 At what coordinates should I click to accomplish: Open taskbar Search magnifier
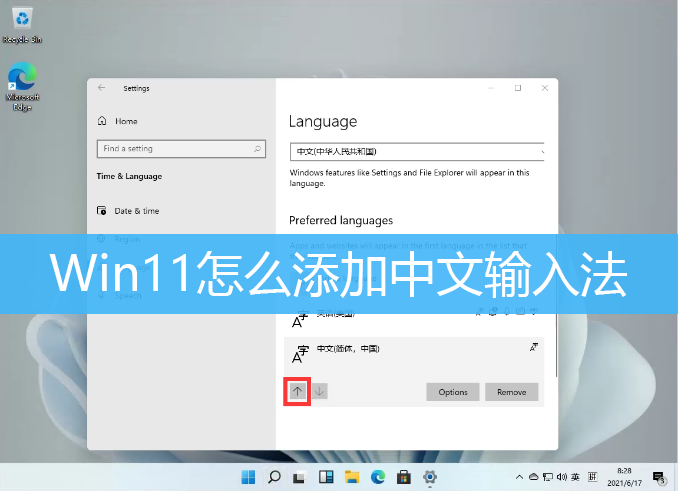click(x=273, y=476)
